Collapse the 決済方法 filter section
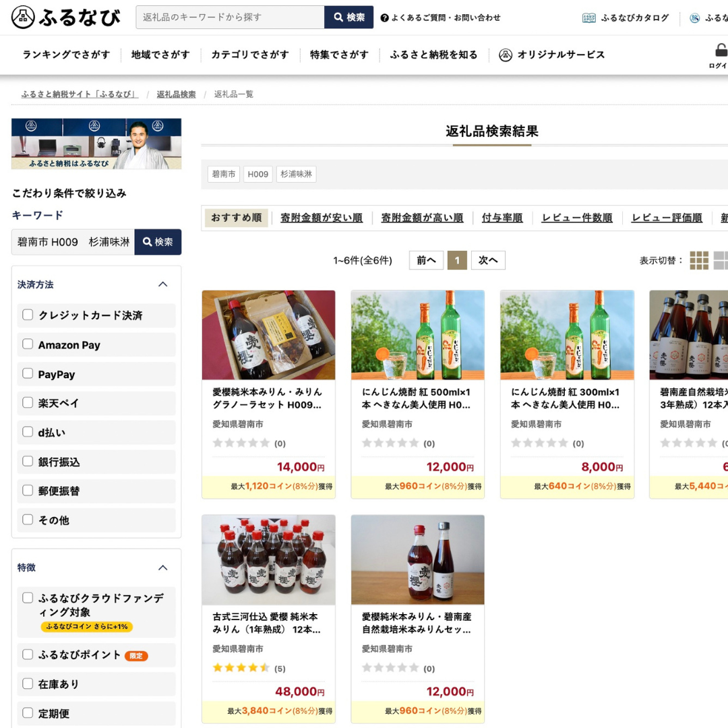 click(x=163, y=284)
